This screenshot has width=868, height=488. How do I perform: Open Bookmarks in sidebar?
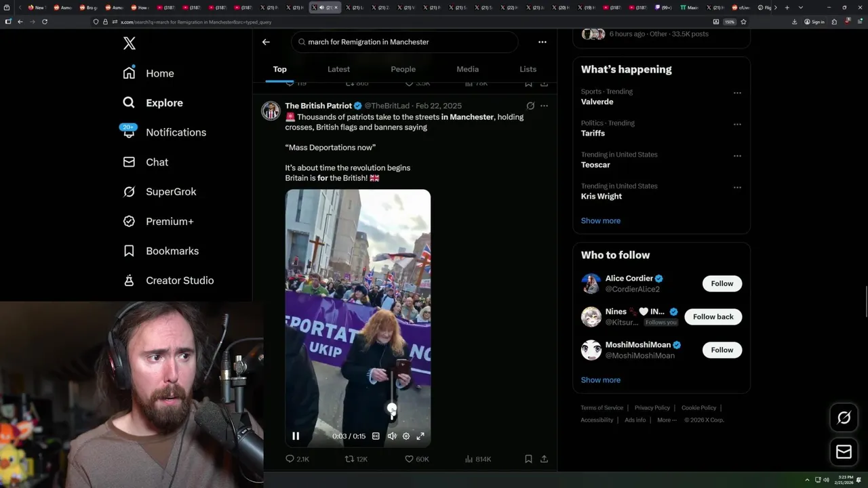pyautogui.click(x=161, y=251)
